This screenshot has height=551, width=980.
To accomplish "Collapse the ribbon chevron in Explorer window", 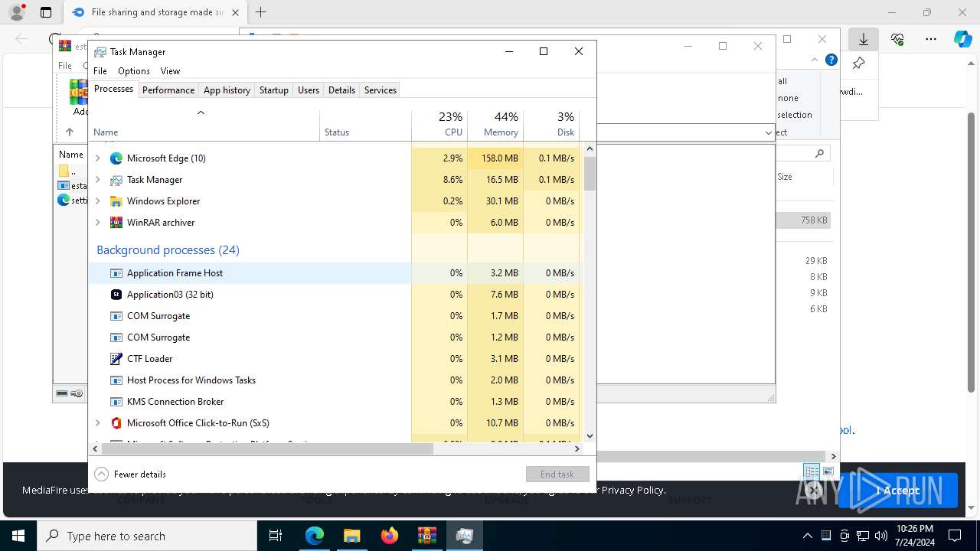I will coord(815,60).
